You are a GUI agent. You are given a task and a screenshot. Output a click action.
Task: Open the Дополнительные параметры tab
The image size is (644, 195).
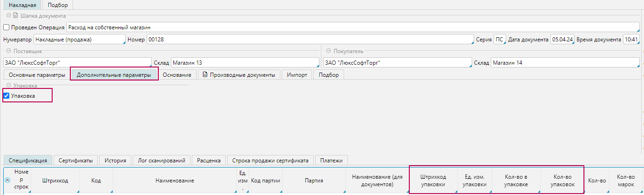[114, 75]
